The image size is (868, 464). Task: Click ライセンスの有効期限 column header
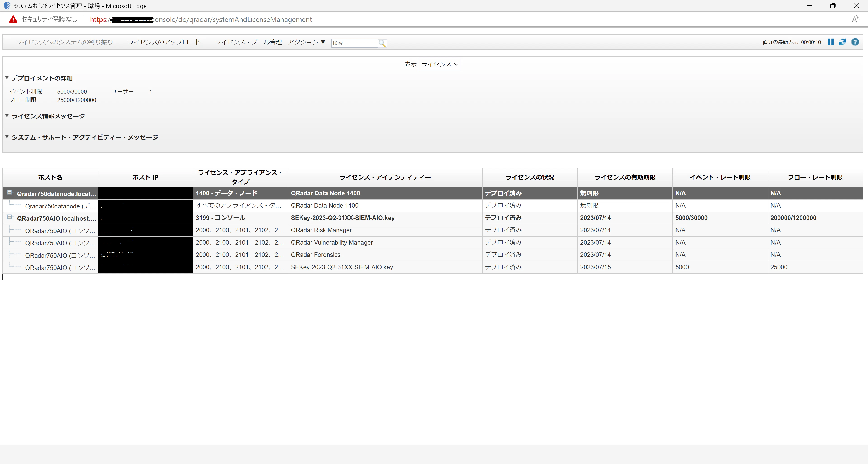pos(625,177)
